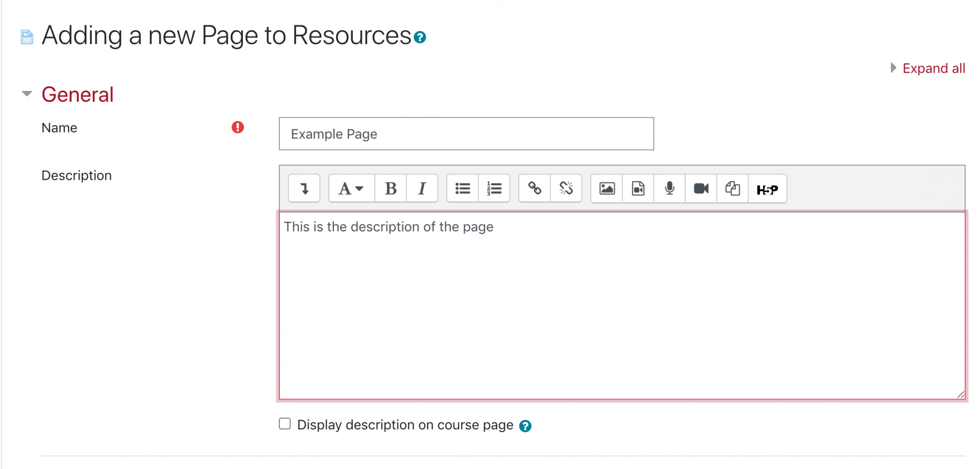
Task: Toggle bold formatting
Action: point(391,189)
